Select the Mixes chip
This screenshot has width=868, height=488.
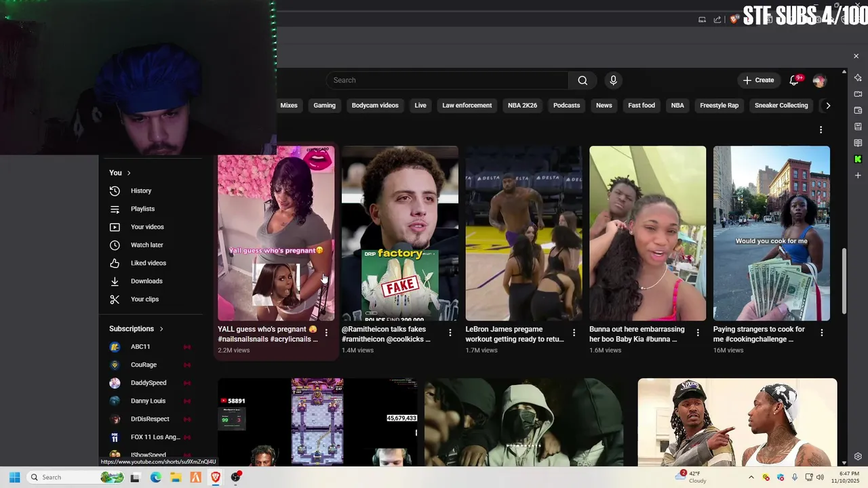[x=289, y=106]
